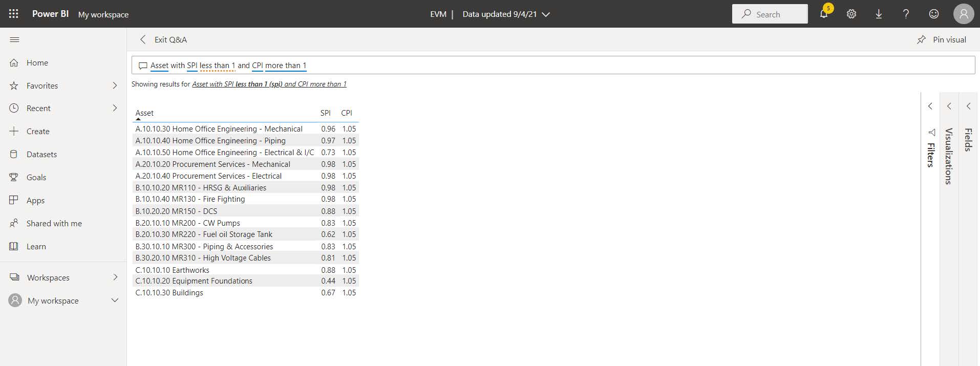Click the pin icon beside Pin visual
The height and width of the screenshot is (366, 980).
tap(921, 39)
